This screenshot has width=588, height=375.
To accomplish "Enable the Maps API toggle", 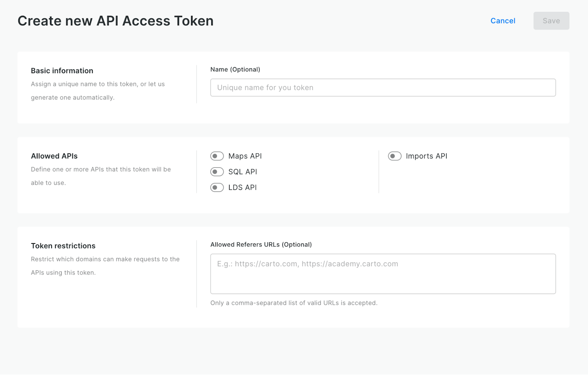I will tap(217, 156).
